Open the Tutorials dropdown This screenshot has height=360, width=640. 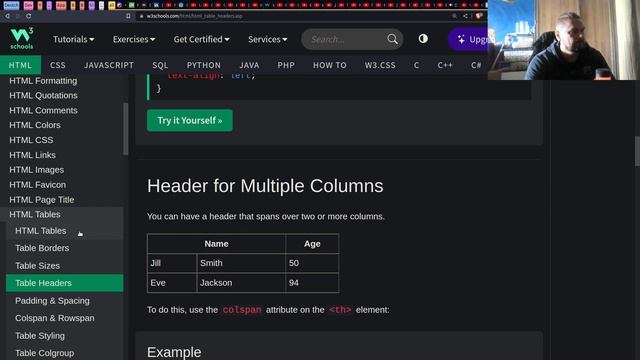click(73, 39)
